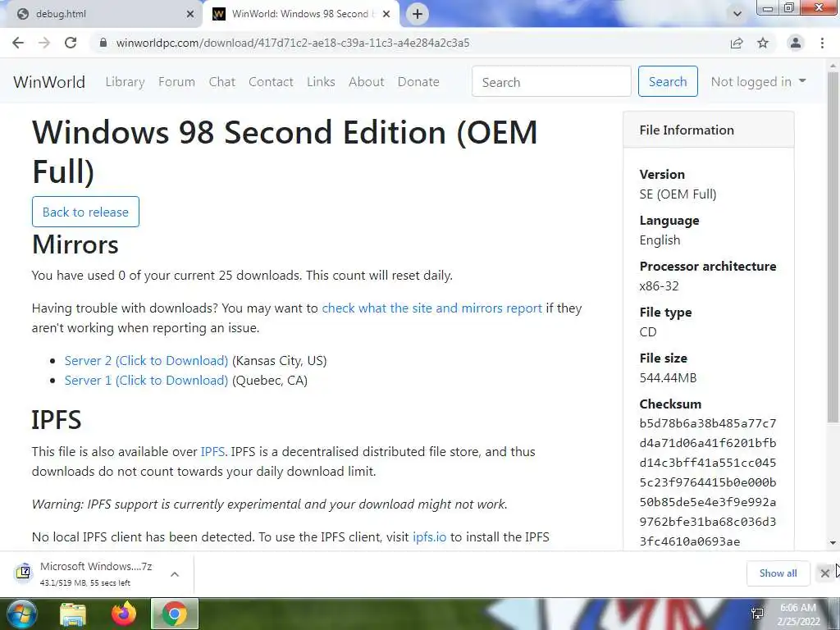The height and width of the screenshot is (630, 840).
Task: Open a new browser tab
Action: [418, 14]
